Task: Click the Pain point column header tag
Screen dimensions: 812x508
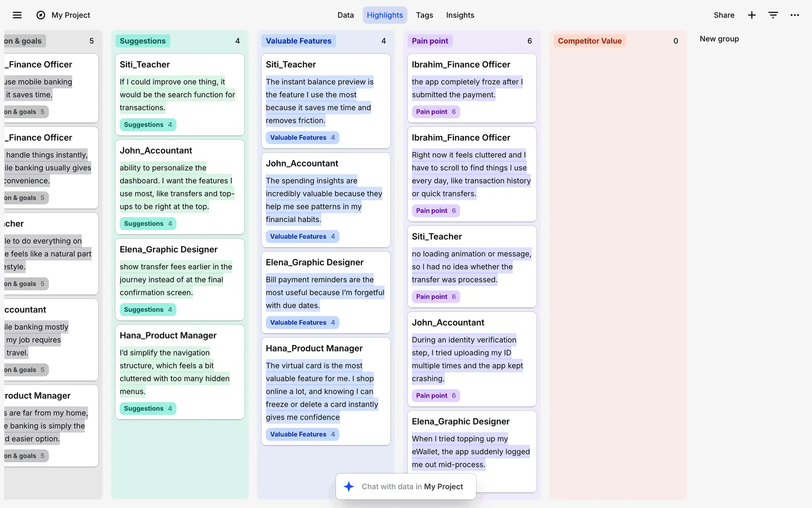Action: tap(430, 41)
